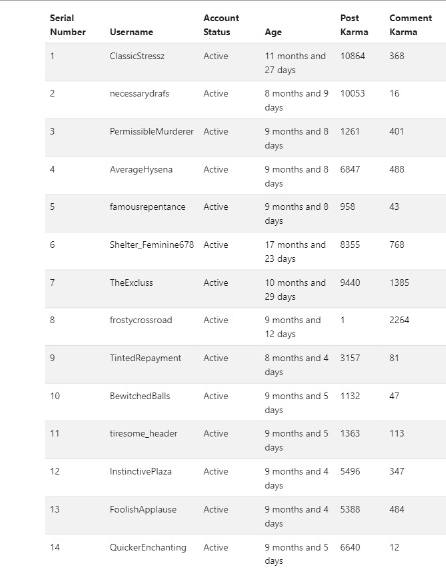Image resolution: width=446 pixels, height=570 pixels.
Task: Click the Username column header
Action: coord(131,32)
